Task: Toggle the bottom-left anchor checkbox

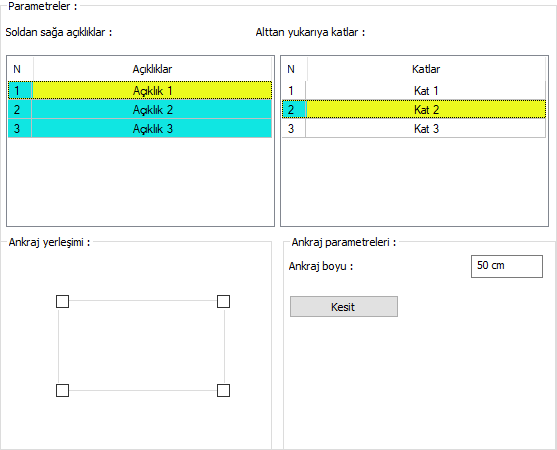Action: (63, 390)
